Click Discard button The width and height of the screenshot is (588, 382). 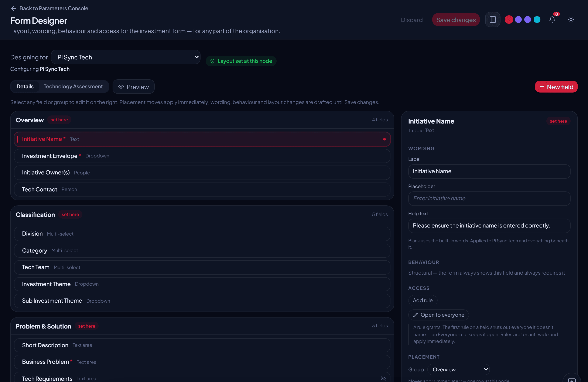coord(412,20)
